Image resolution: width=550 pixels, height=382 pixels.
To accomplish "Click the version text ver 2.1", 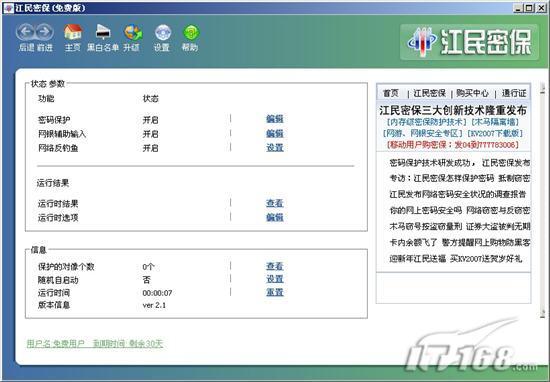I will (154, 305).
